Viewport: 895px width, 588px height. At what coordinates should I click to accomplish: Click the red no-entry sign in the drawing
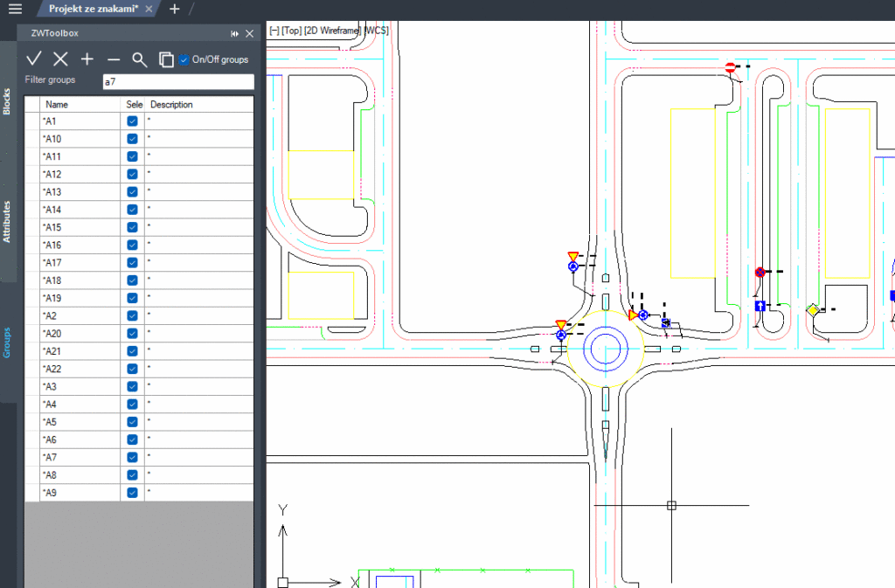pos(730,67)
